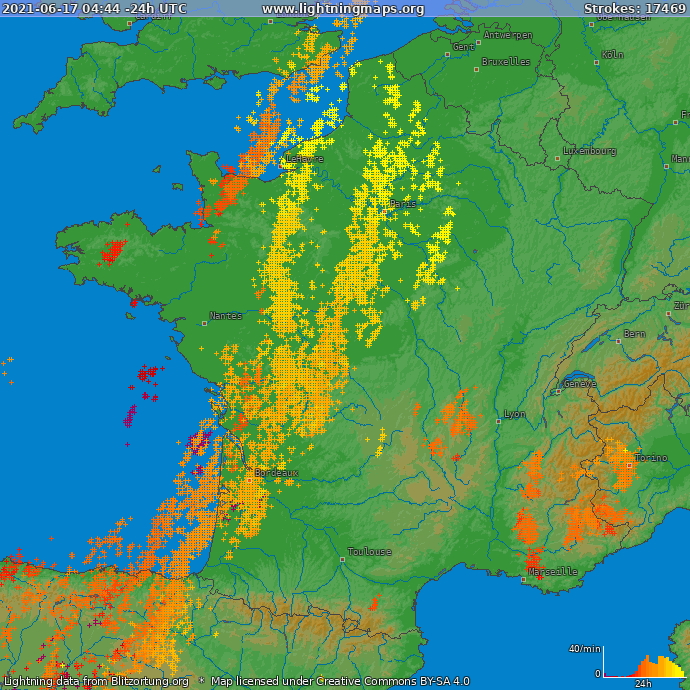Select the Nantes city label
The width and height of the screenshot is (690, 690).
tap(226, 316)
